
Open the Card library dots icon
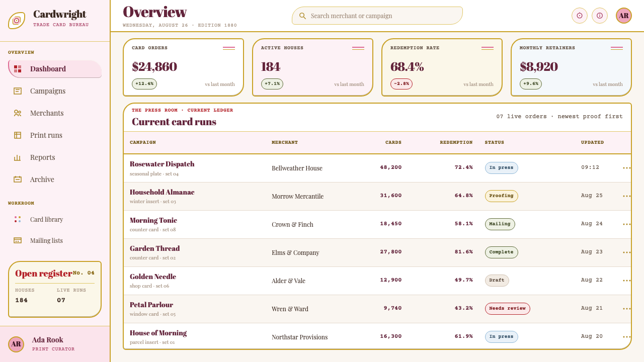[x=18, y=219]
